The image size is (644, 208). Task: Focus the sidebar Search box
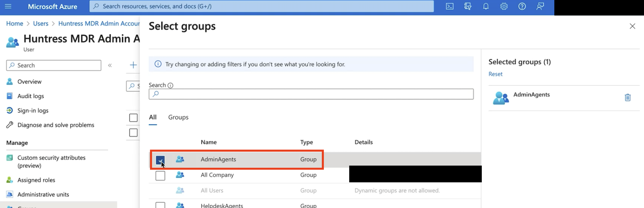point(54,65)
